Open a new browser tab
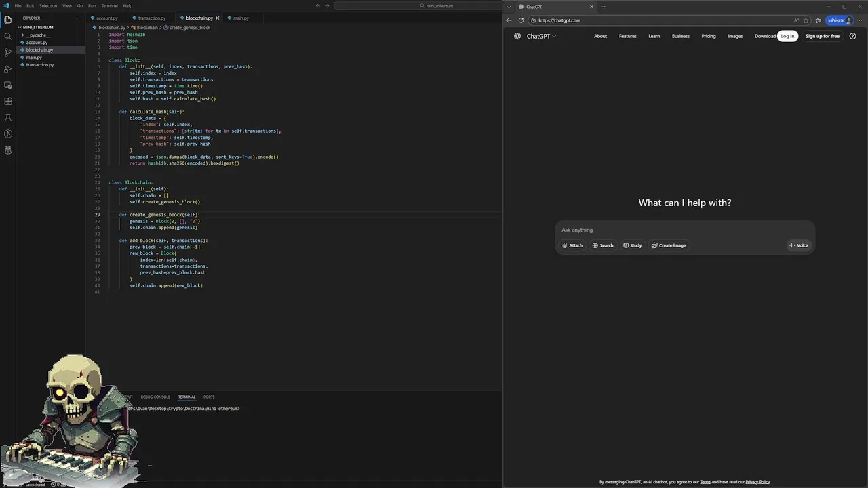This screenshot has width=868, height=488. pos(604,7)
